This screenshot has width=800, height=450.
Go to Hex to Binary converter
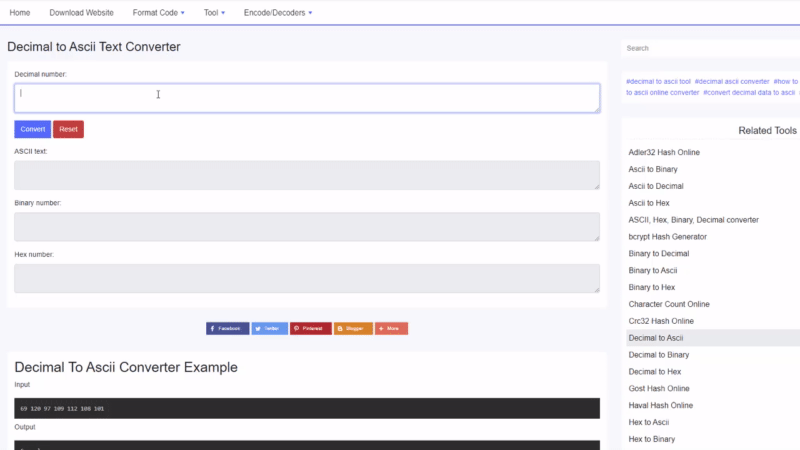[652, 439]
